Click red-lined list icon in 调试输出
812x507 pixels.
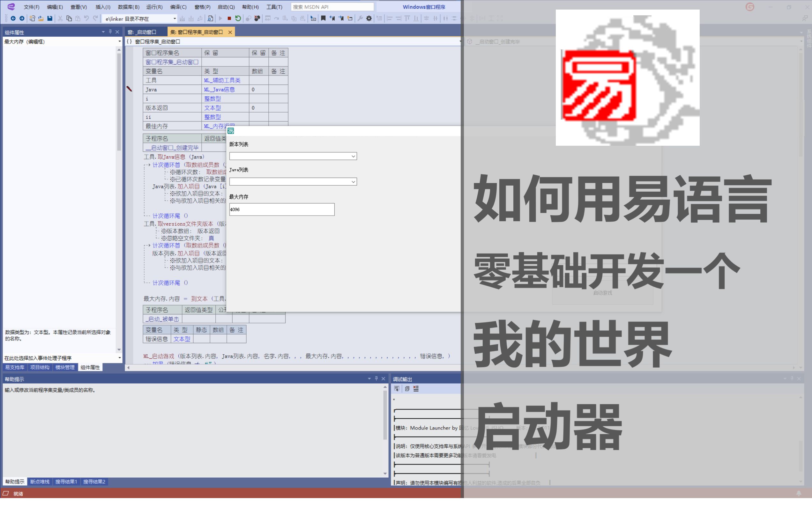coord(416,389)
